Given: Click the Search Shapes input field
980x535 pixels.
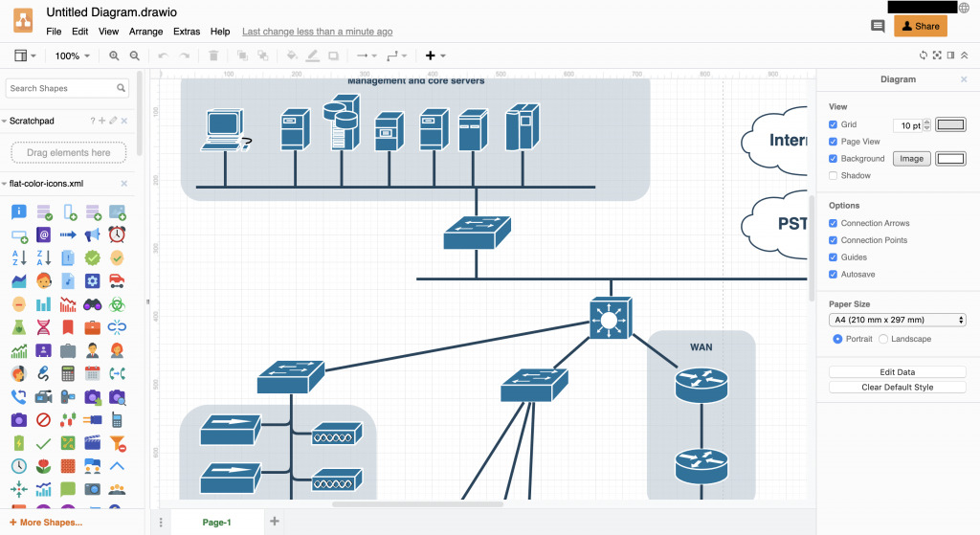Looking at the screenshot, I should pyautogui.click(x=61, y=88).
